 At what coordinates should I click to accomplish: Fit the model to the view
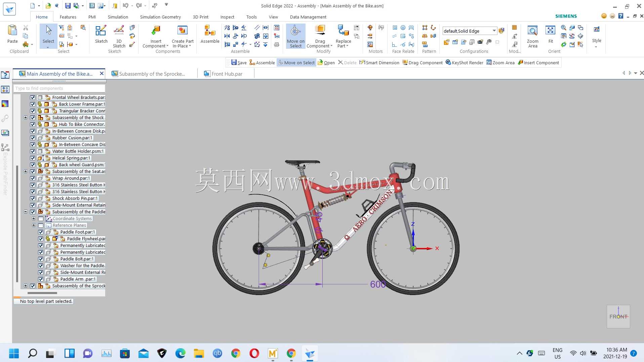550,34
